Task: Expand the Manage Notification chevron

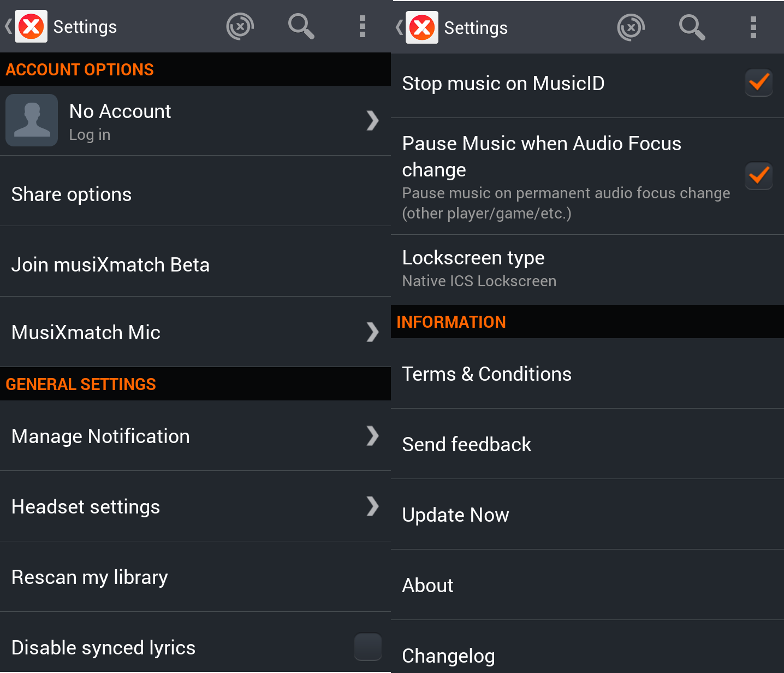Action: 372,435
